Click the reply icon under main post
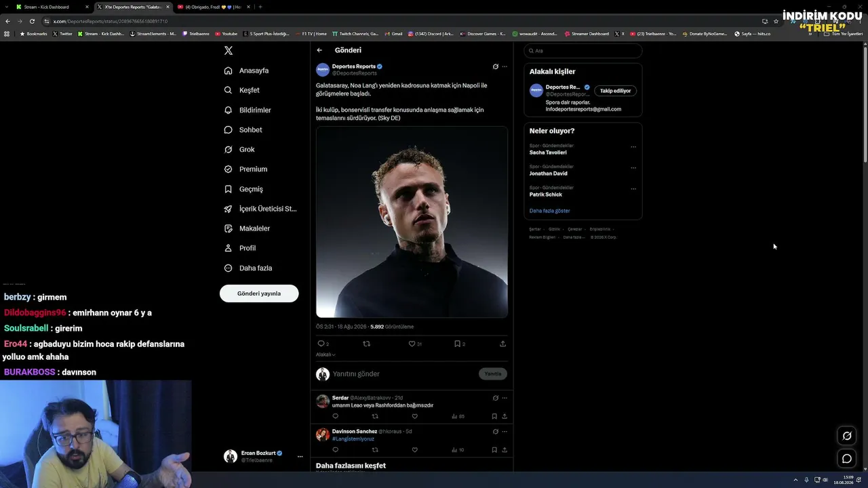The width and height of the screenshot is (868, 488). [321, 344]
